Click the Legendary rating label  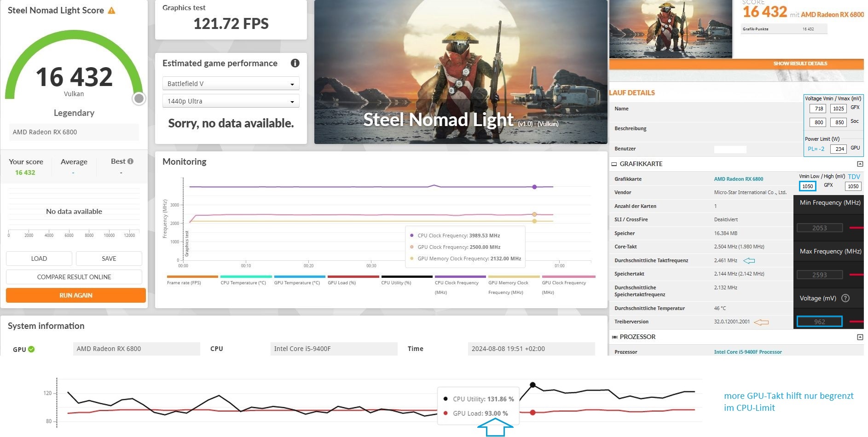point(74,113)
